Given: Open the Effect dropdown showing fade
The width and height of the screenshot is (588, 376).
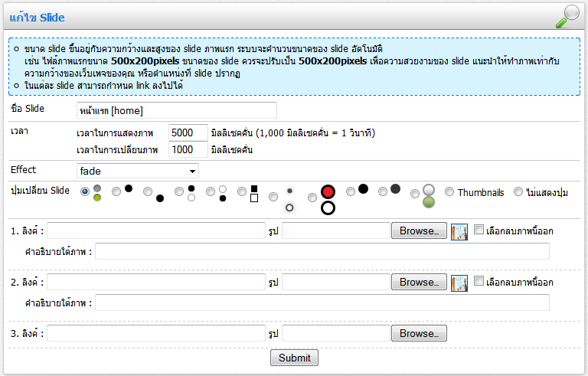Looking at the screenshot, I should pos(138,171).
